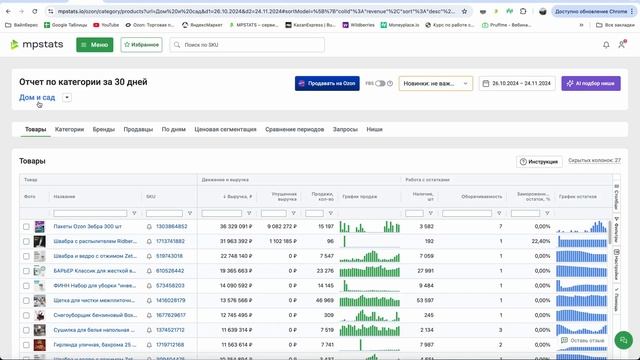
Task: Click the green Меню button
Action: click(95, 45)
